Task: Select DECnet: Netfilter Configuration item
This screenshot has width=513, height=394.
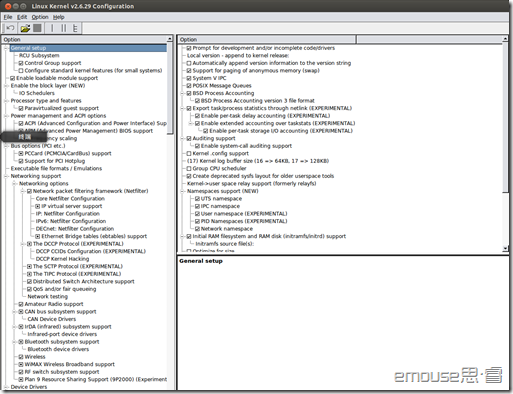Action: 75,229
